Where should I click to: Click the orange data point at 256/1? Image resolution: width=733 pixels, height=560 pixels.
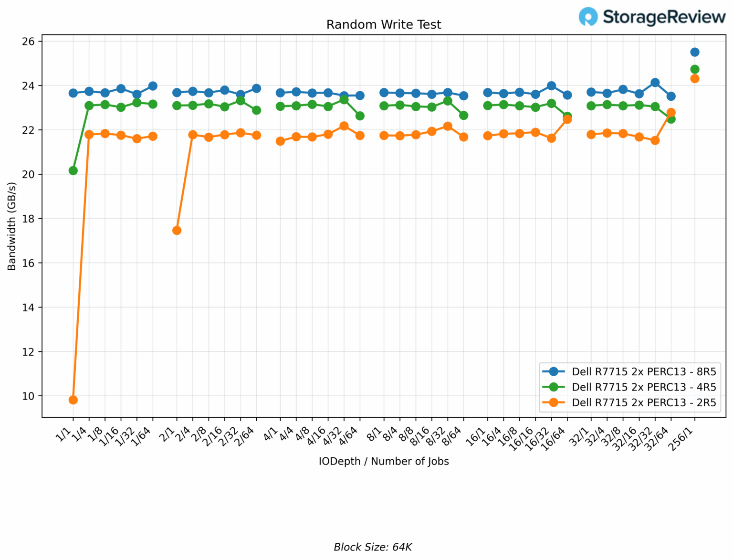click(x=695, y=78)
